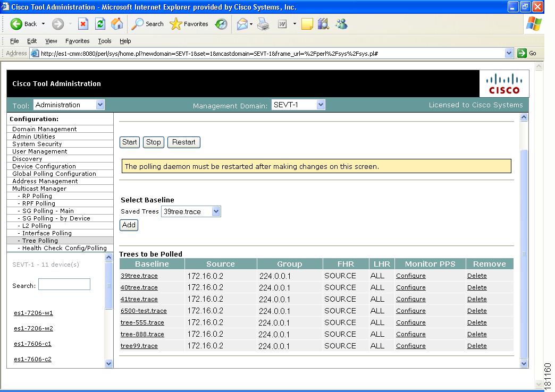Click the Edit with Word icon
This screenshot has height=392, width=555.
[282, 24]
